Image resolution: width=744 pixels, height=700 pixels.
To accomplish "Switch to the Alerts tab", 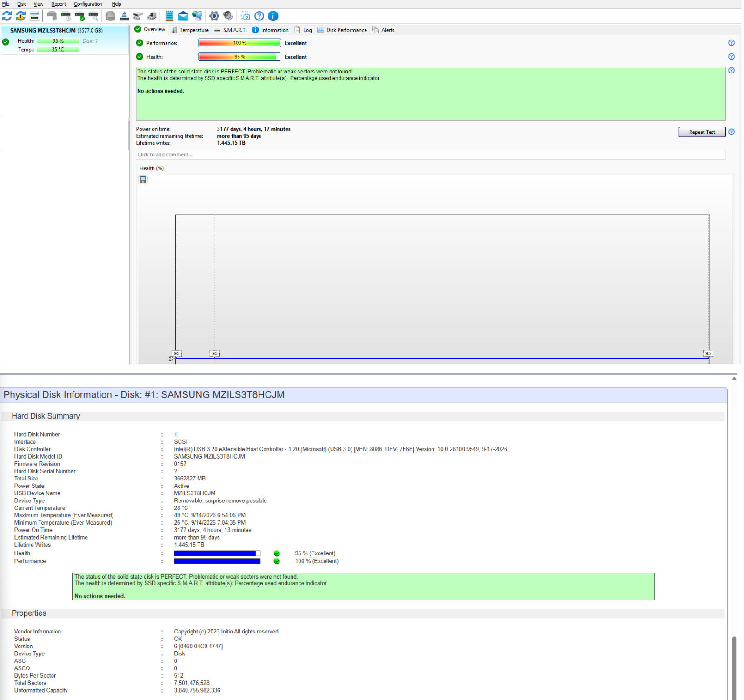I will coord(384,30).
